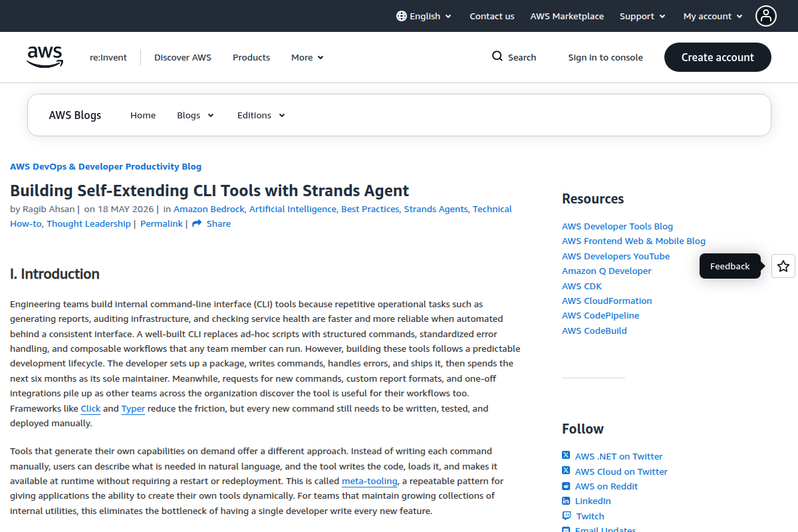Expand the English language dropdown
This screenshot has width=798, height=532.
coord(424,16)
